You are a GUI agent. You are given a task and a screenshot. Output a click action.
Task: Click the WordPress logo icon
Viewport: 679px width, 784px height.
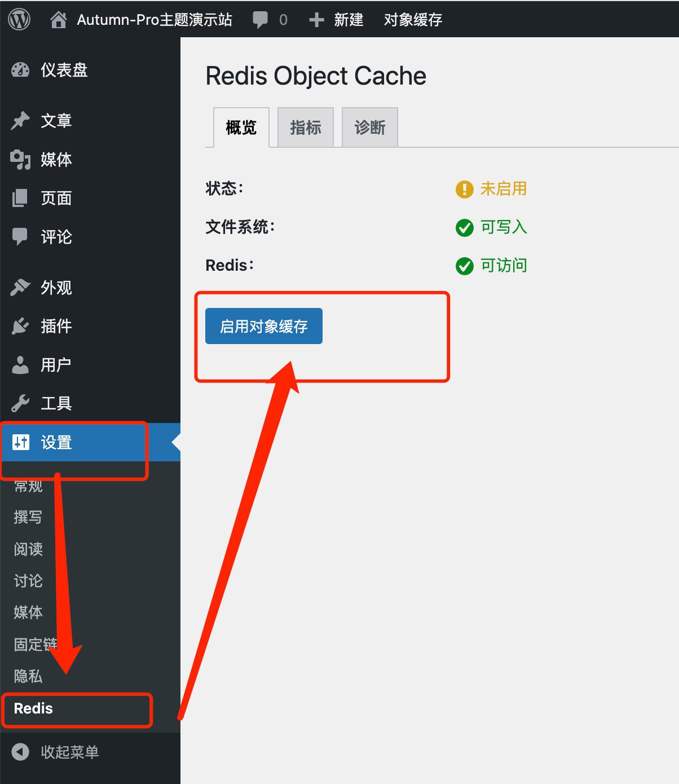click(19, 19)
